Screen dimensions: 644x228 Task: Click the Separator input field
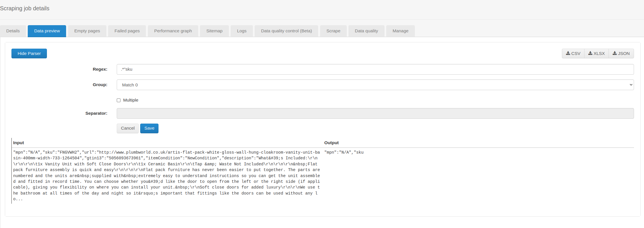click(x=375, y=114)
